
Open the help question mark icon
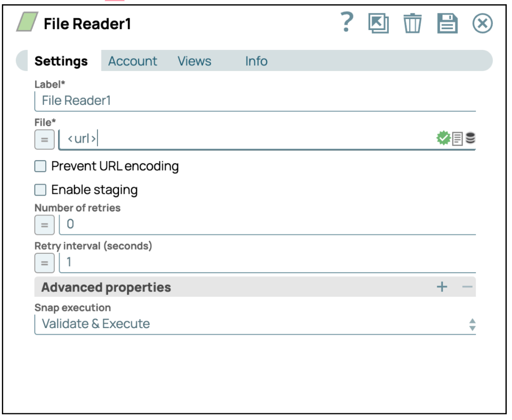(347, 23)
